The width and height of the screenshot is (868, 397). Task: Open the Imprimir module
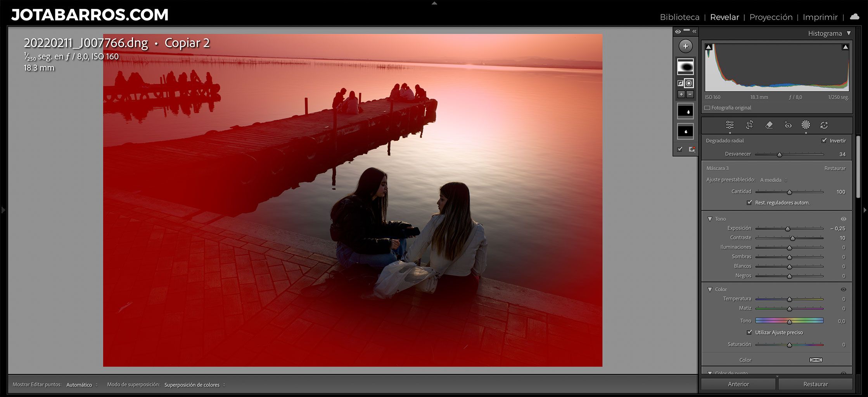click(x=820, y=17)
